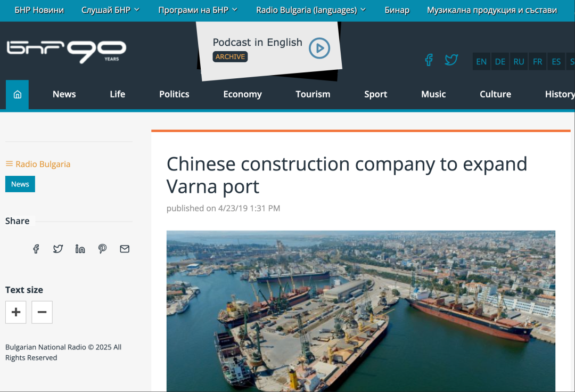Click the blue News tag button
The width and height of the screenshot is (575, 392).
click(x=20, y=184)
